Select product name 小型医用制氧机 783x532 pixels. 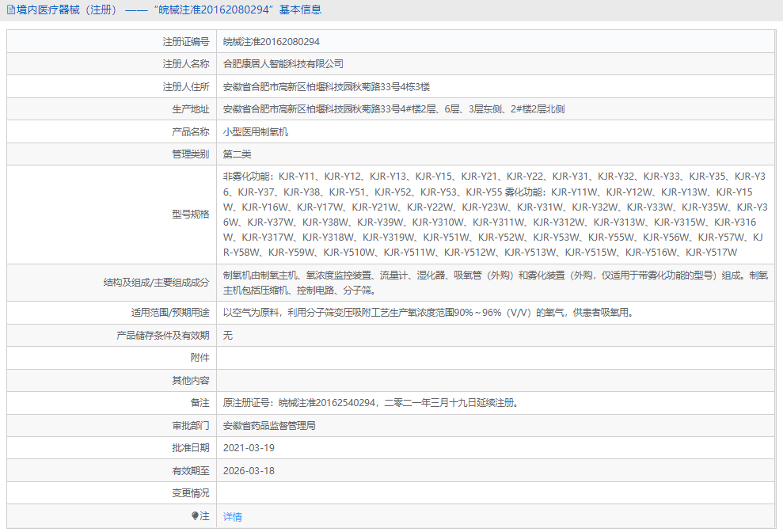point(256,132)
